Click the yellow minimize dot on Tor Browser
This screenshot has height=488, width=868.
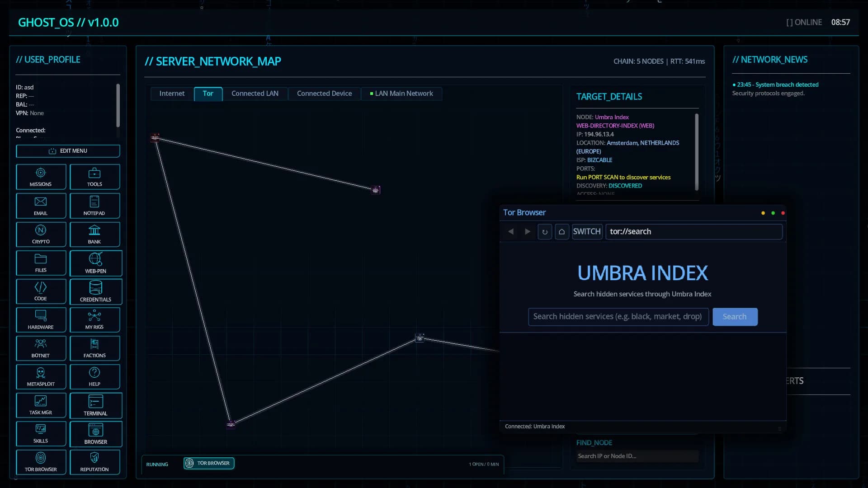click(x=763, y=213)
